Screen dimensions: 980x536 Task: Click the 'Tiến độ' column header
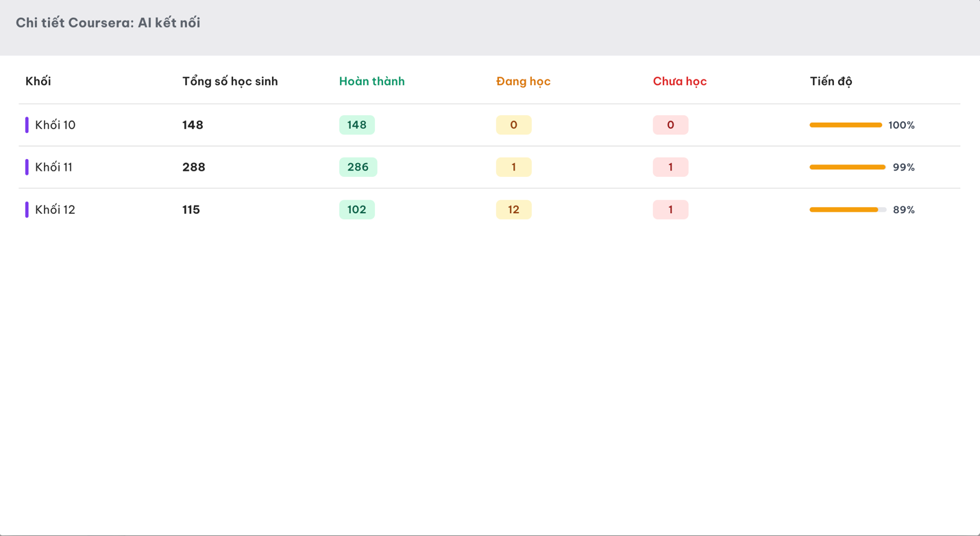click(831, 82)
